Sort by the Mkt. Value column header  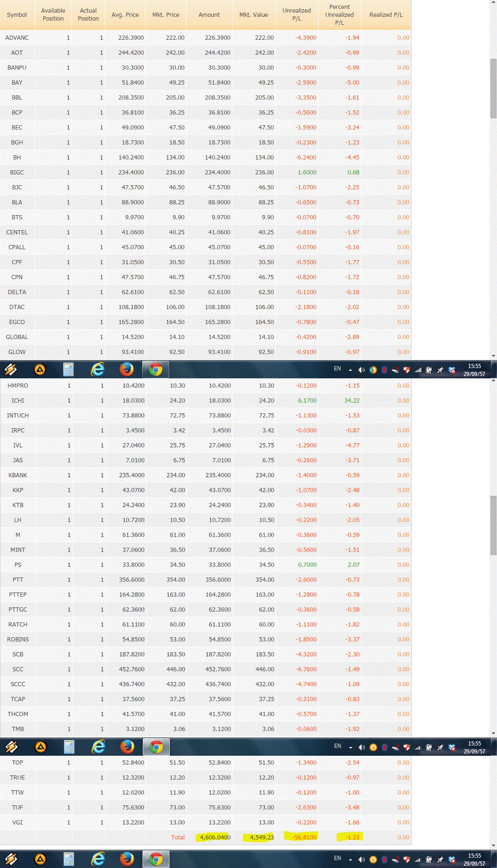coord(253,15)
